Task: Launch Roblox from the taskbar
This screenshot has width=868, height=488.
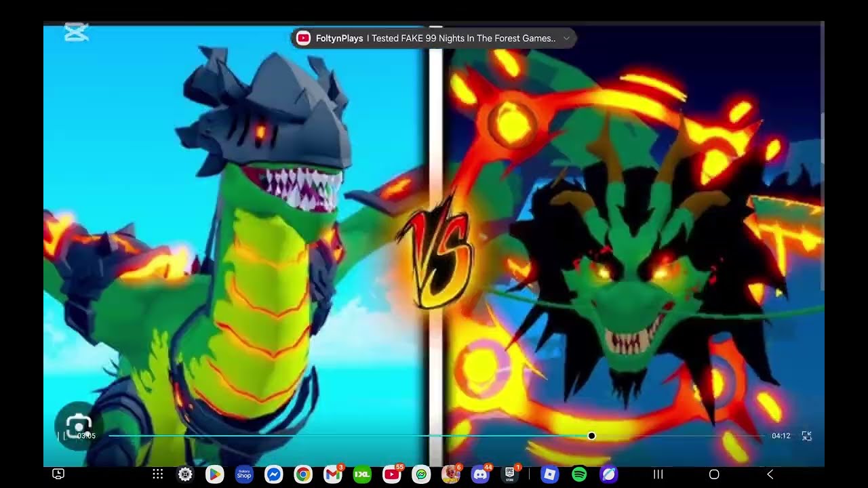Action: click(x=549, y=474)
